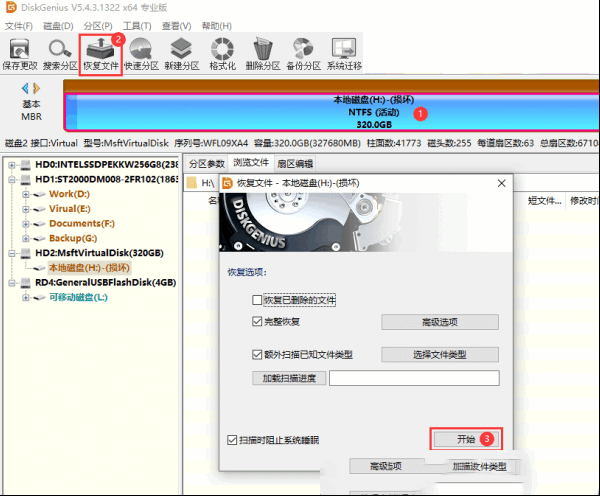Select Documents(F:) in the disk tree

(x=82, y=223)
